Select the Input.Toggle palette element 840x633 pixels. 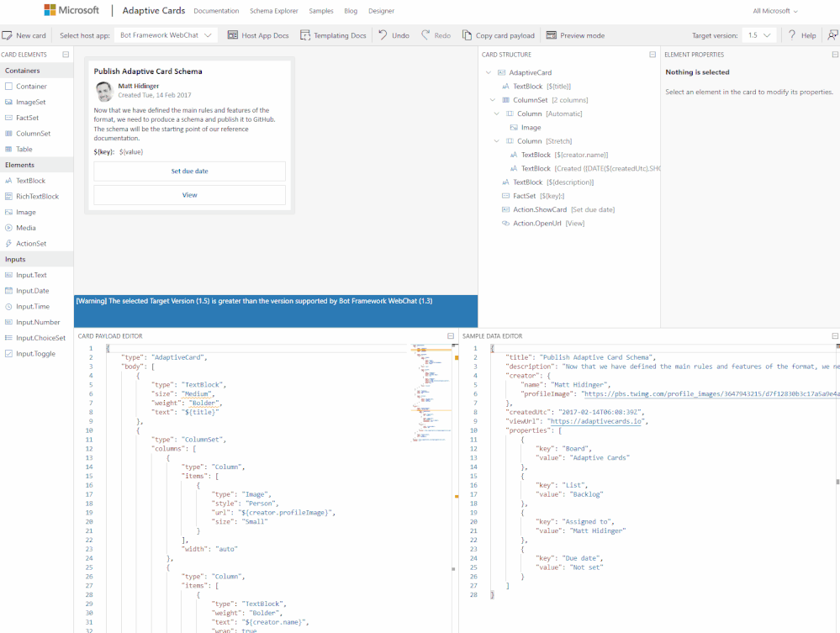point(36,353)
